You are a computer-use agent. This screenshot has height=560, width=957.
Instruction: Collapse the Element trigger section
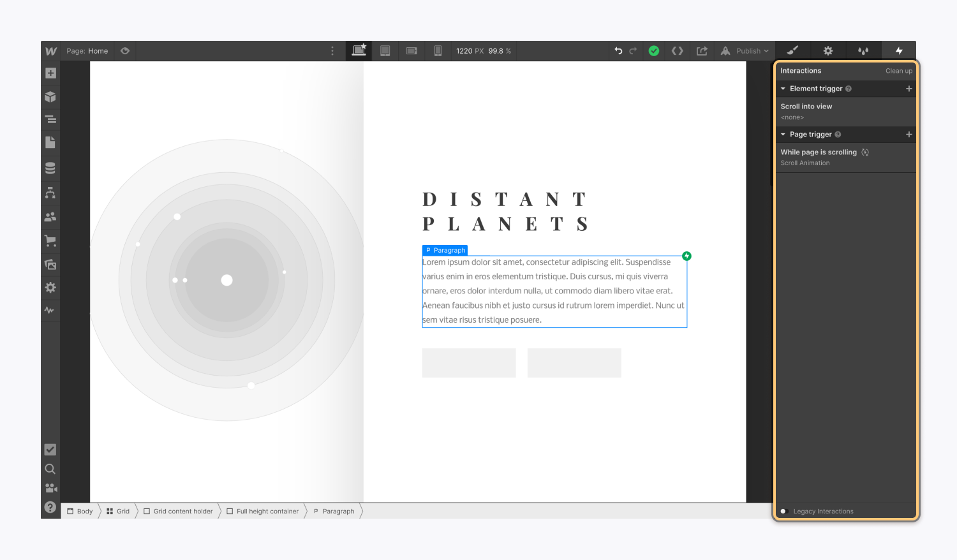click(x=783, y=89)
